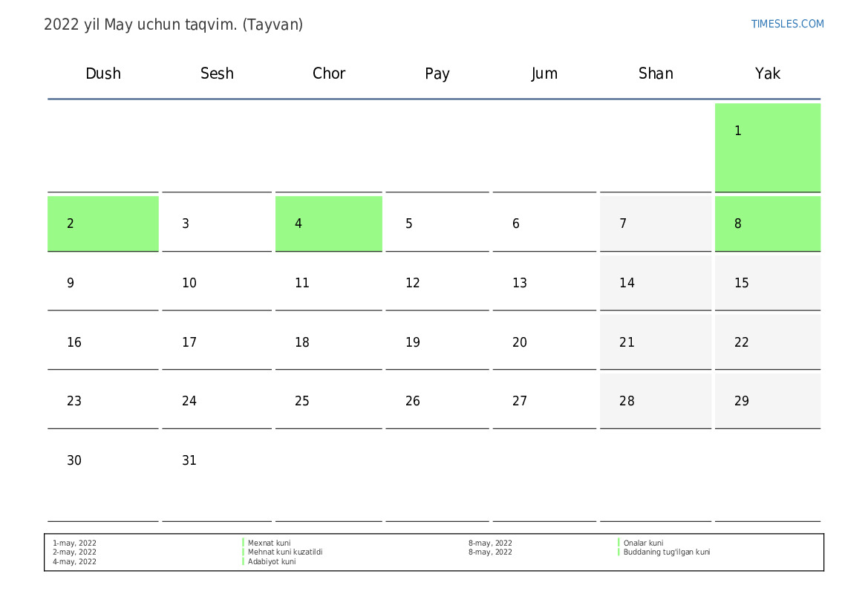Click the Mexnat kuni legend entry
Viewport: 868px width, 614px height.
pyautogui.click(x=269, y=543)
